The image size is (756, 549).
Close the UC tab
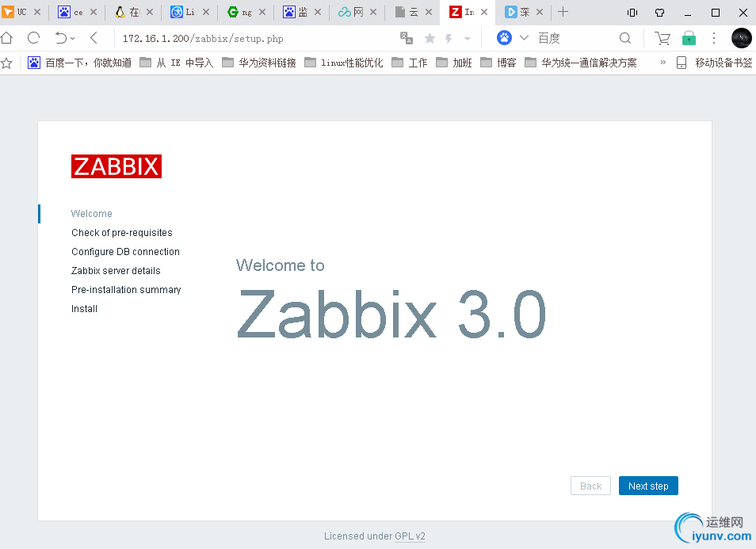pyautogui.click(x=37, y=12)
